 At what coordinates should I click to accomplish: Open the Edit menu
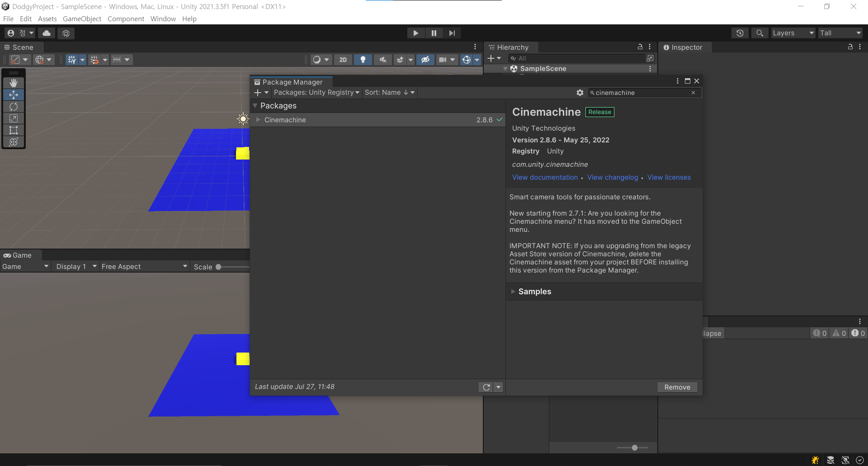[26, 19]
